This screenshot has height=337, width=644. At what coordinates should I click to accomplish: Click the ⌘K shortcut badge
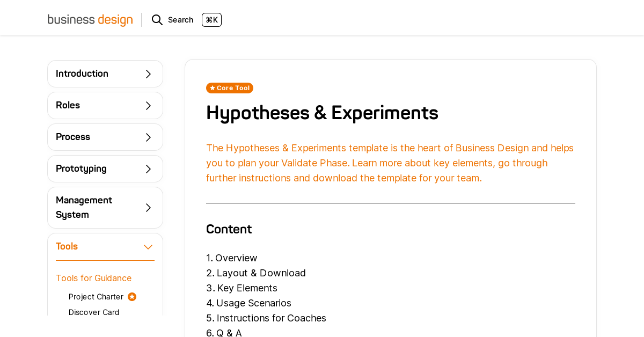(x=211, y=20)
